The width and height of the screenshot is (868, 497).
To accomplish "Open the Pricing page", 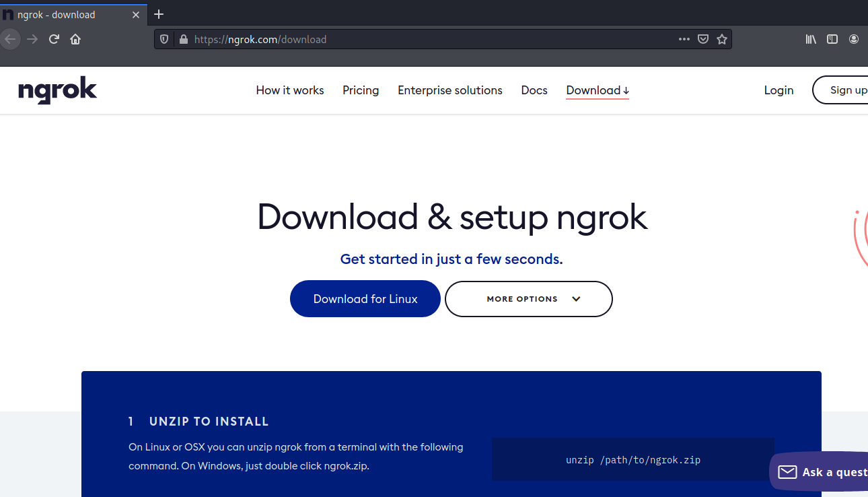I will [361, 90].
